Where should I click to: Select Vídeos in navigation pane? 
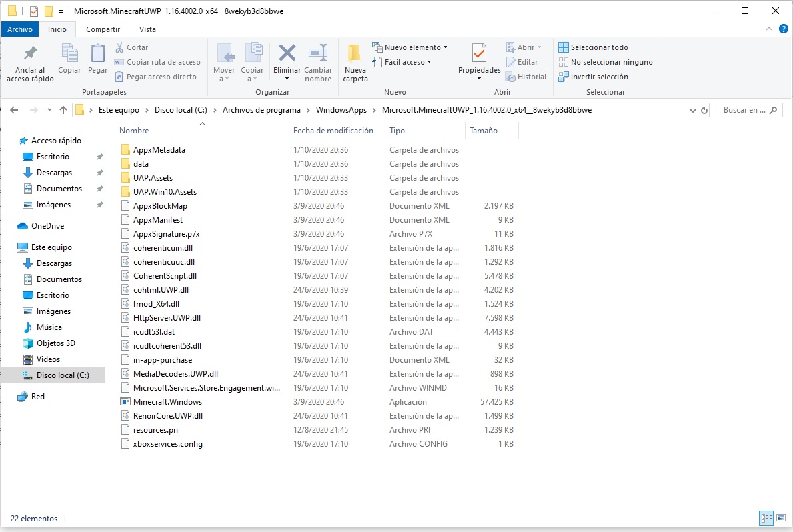click(48, 359)
